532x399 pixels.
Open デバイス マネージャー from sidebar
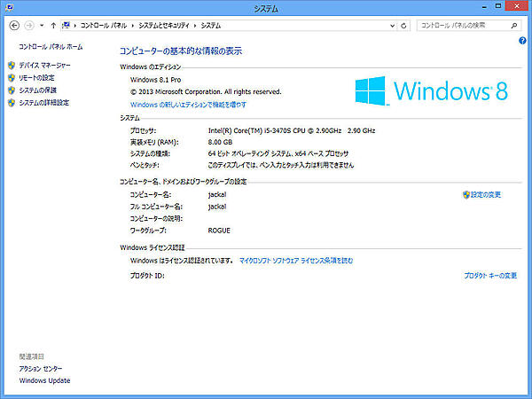[x=44, y=66]
